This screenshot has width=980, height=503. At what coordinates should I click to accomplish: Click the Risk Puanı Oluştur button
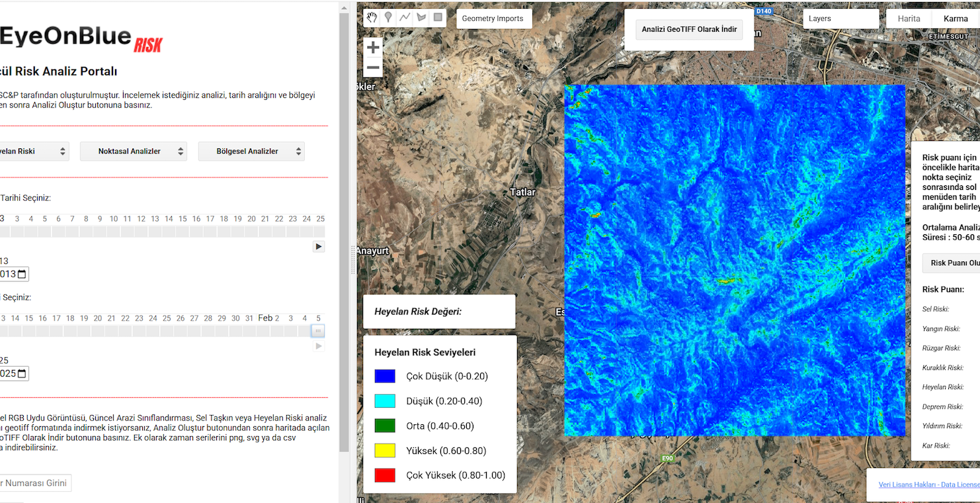[x=952, y=263]
